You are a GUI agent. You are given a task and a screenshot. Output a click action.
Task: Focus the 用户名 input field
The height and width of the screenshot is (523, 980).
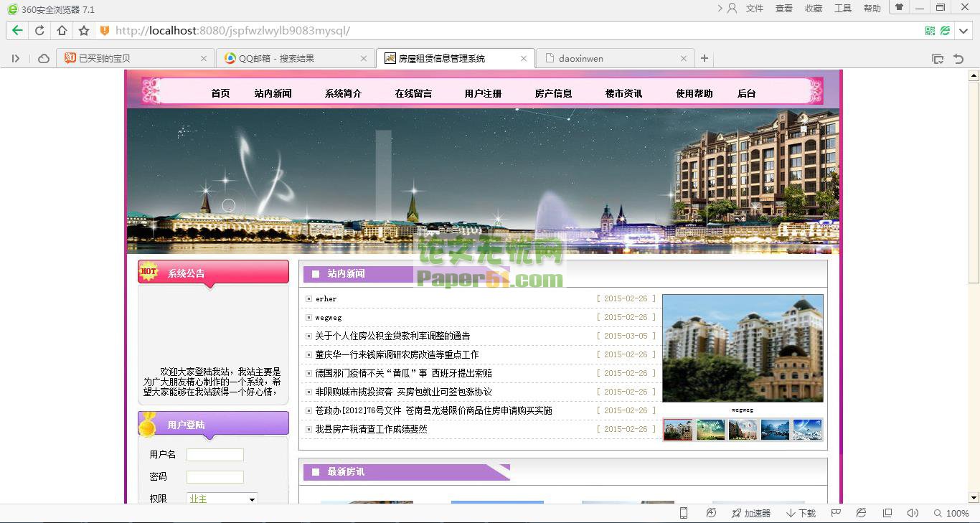coord(215,455)
